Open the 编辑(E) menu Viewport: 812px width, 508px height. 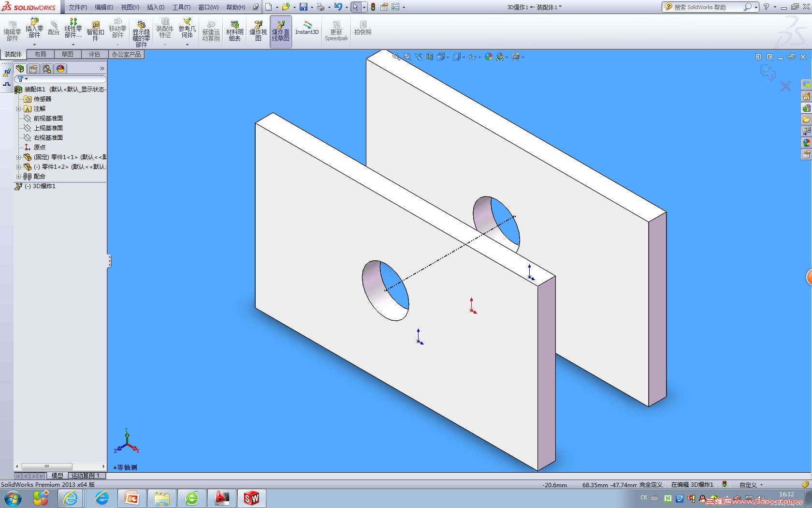(x=104, y=7)
